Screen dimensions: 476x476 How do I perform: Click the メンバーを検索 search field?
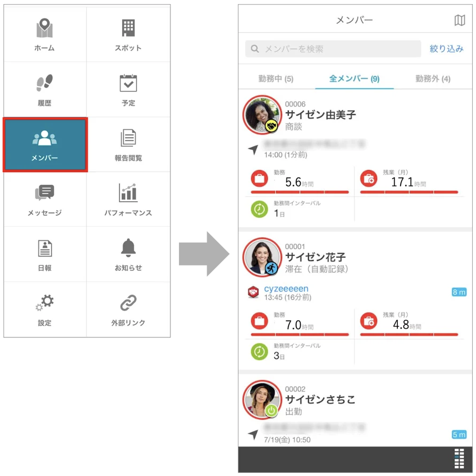tap(333, 48)
